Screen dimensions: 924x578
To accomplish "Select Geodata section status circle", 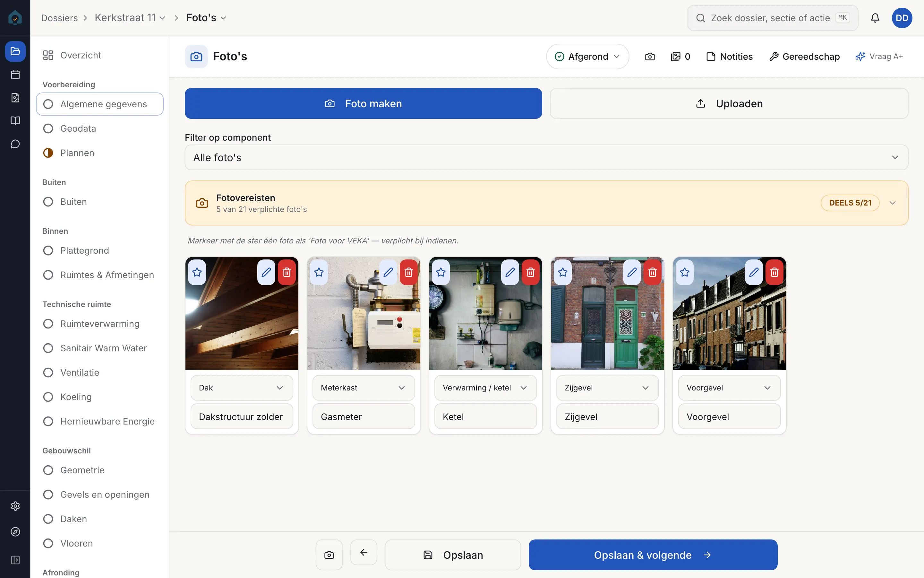I will click(x=48, y=128).
